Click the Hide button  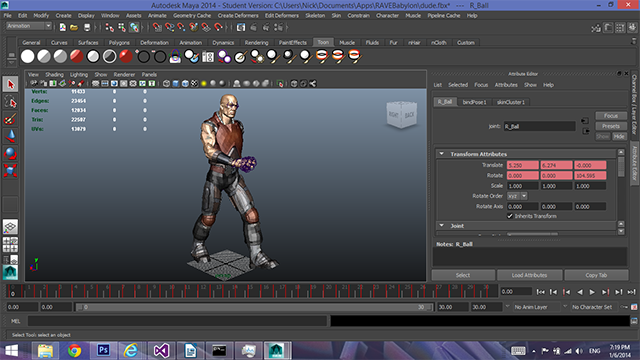pos(619,136)
